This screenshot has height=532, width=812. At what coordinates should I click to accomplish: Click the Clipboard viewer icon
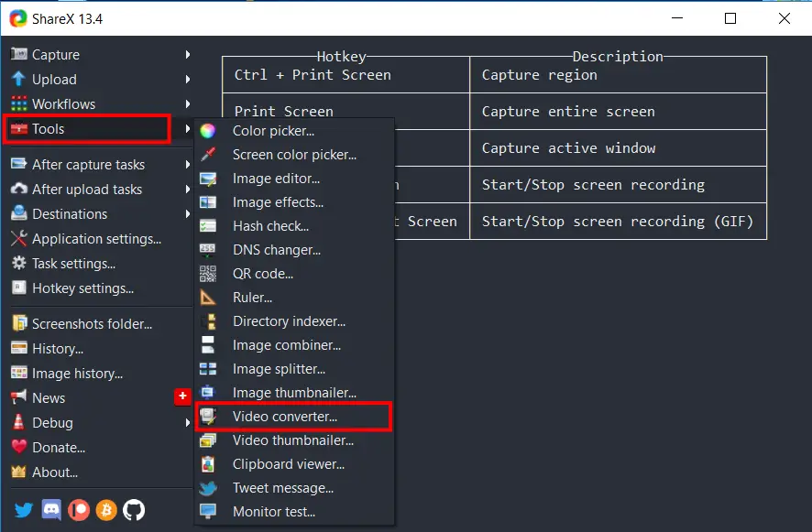[208, 464]
